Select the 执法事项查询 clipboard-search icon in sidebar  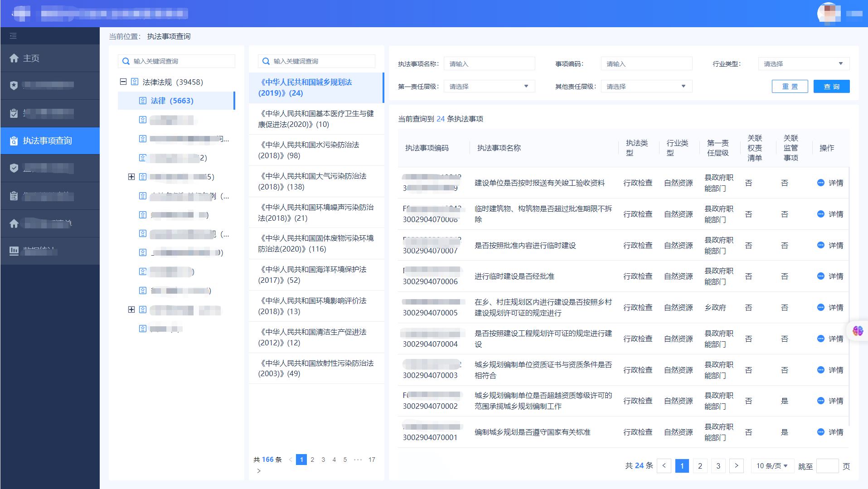tap(14, 140)
